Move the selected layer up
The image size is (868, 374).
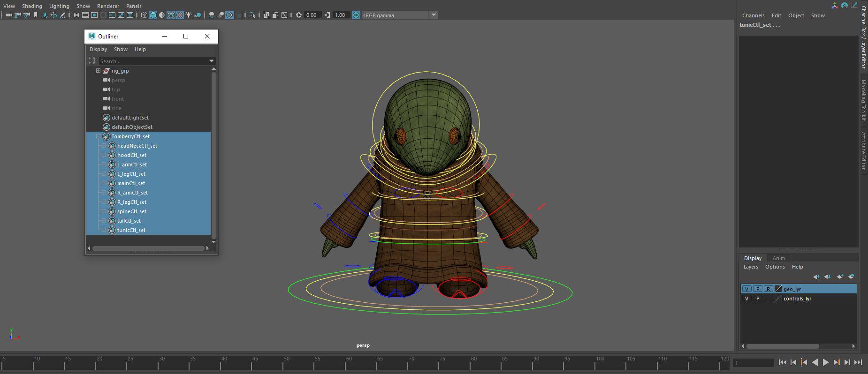point(816,277)
